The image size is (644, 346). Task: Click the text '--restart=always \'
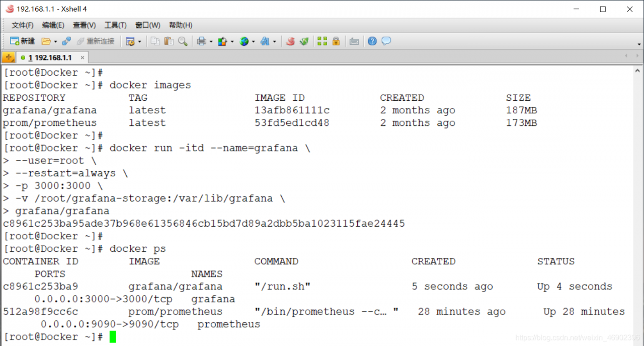pyautogui.click(x=71, y=173)
